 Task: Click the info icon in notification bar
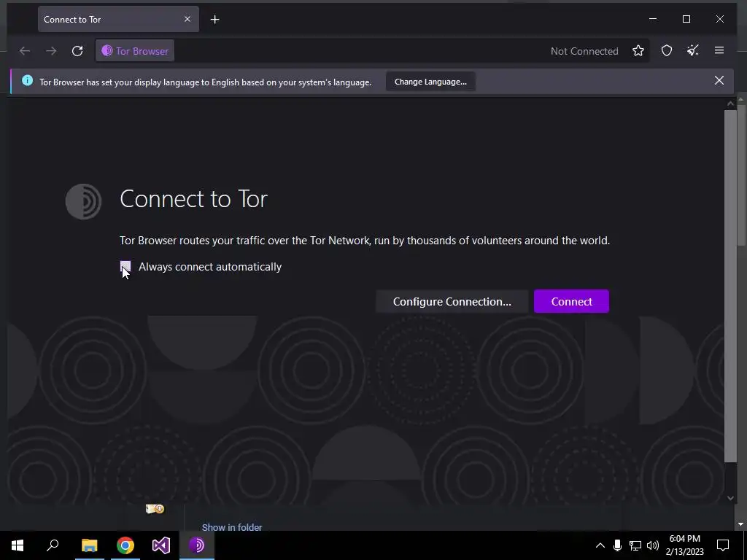click(x=27, y=80)
